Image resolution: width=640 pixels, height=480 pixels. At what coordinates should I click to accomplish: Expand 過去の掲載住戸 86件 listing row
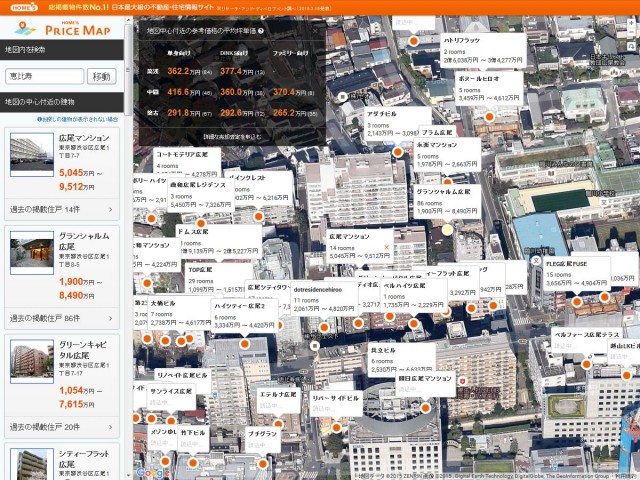(62, 318)
